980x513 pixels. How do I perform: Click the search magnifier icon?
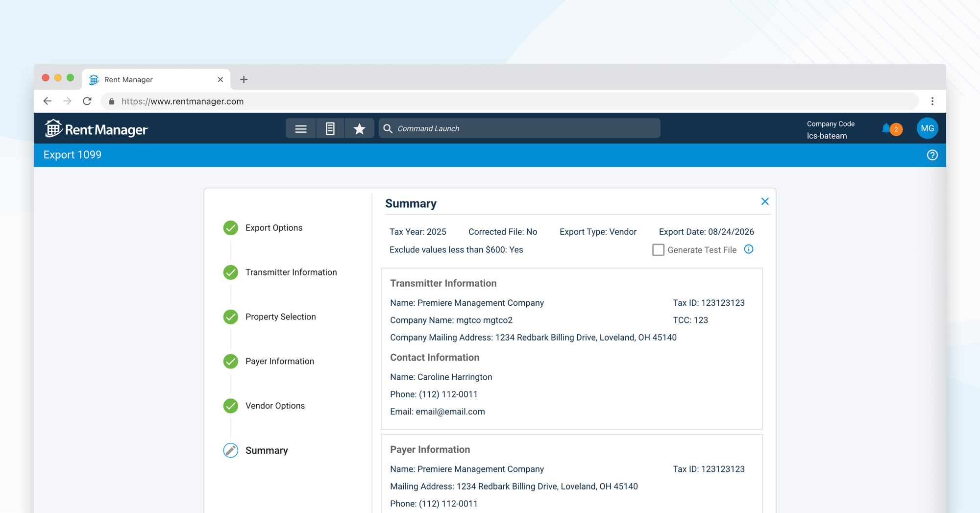pos(388,128)
